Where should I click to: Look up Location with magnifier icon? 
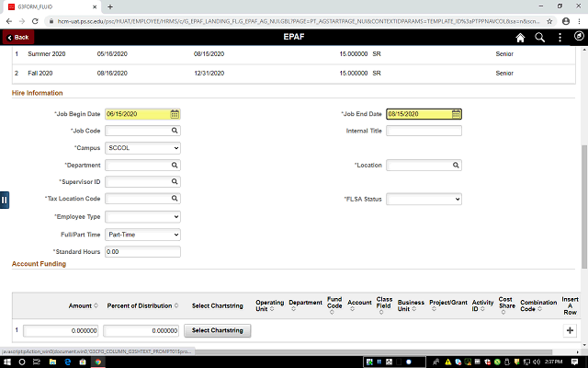click(x=456, y=166)
